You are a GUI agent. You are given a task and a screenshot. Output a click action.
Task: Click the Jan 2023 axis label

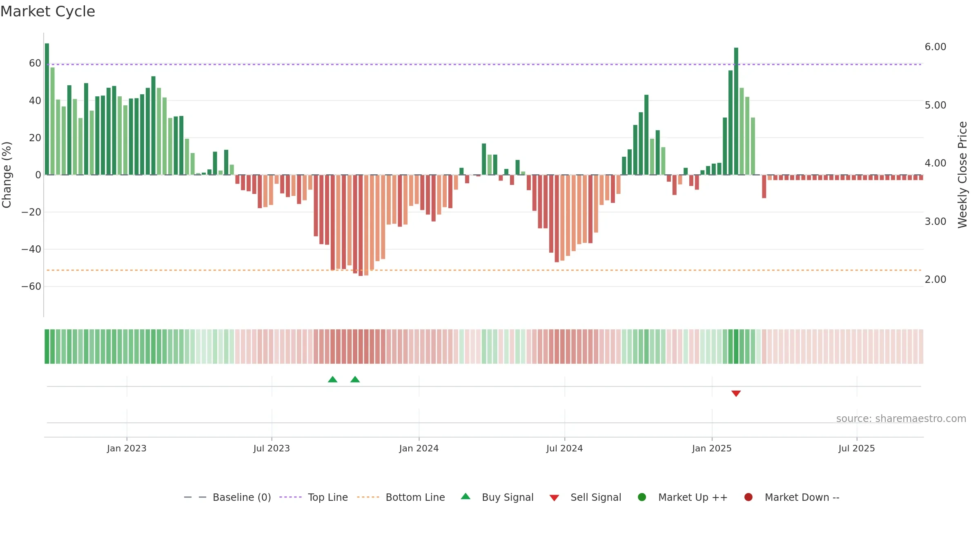pyautogui.click(x=127, y=448)
